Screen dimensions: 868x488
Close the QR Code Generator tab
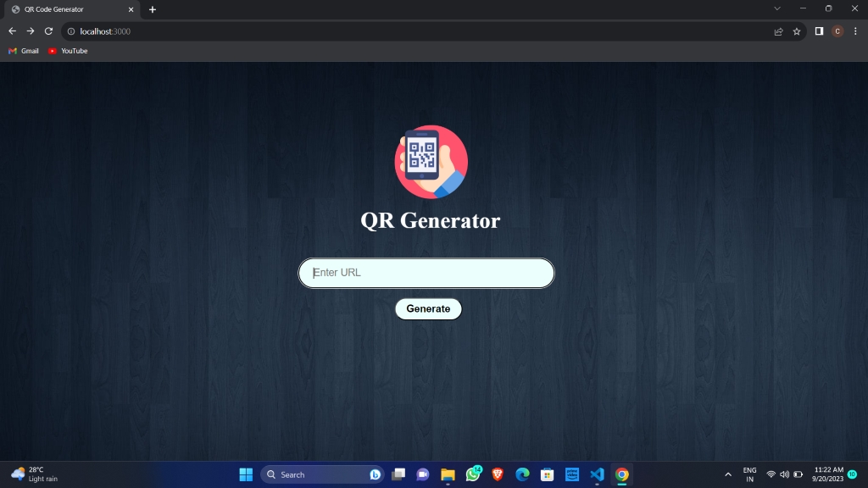point(131,9)
